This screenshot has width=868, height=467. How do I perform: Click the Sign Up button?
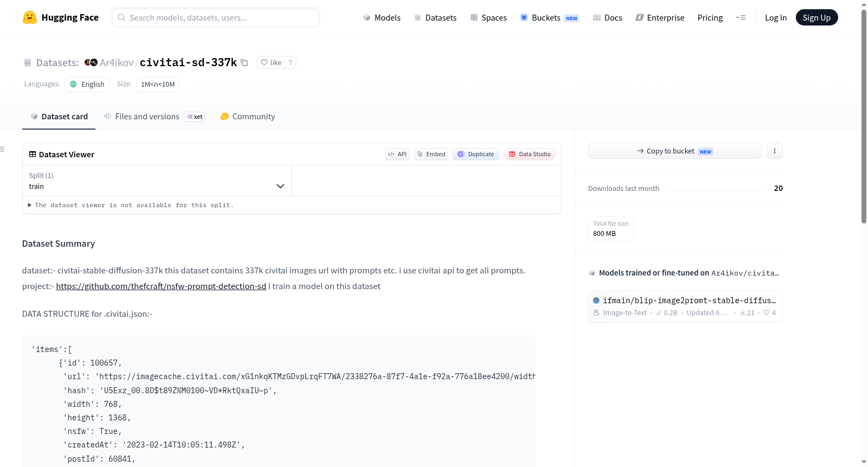coord(816,17)
